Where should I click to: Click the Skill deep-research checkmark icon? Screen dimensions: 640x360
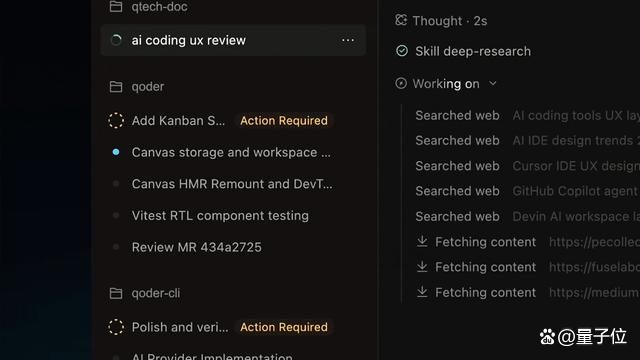402,51
